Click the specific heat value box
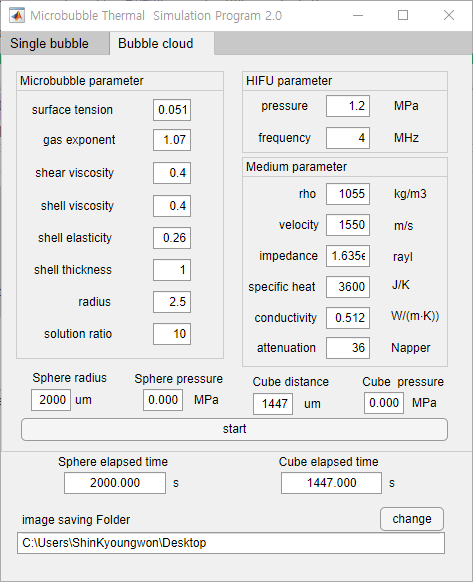The image size is (473, 582). 348,287
